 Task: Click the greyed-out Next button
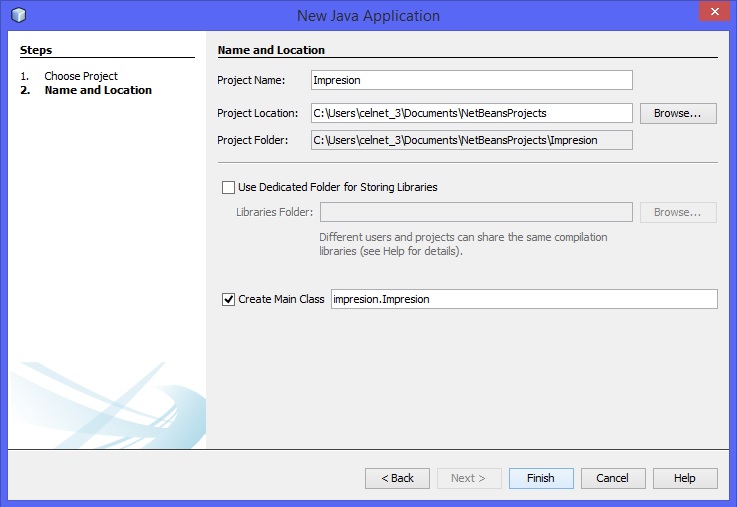468,478
